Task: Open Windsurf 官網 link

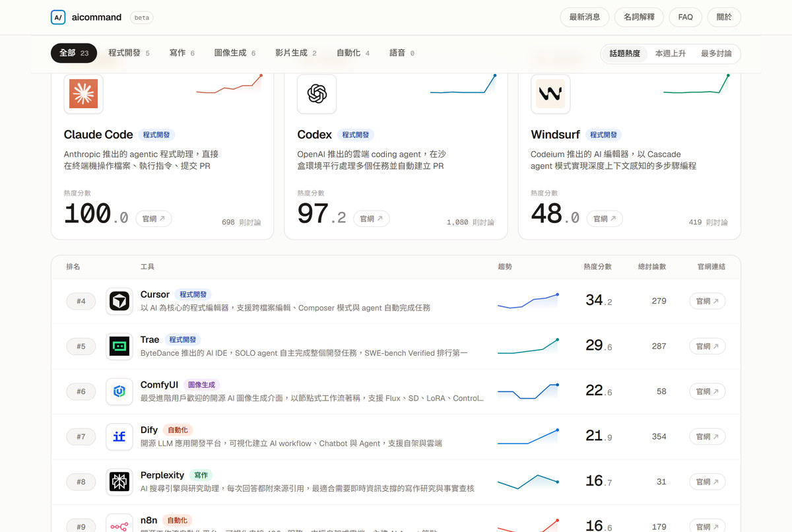Action: point(605,218)
